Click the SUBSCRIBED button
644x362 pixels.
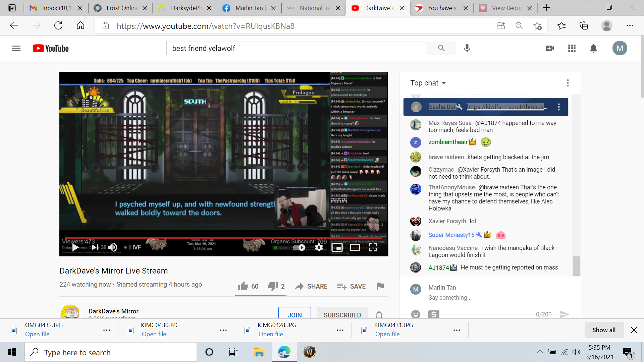point(342,315)
